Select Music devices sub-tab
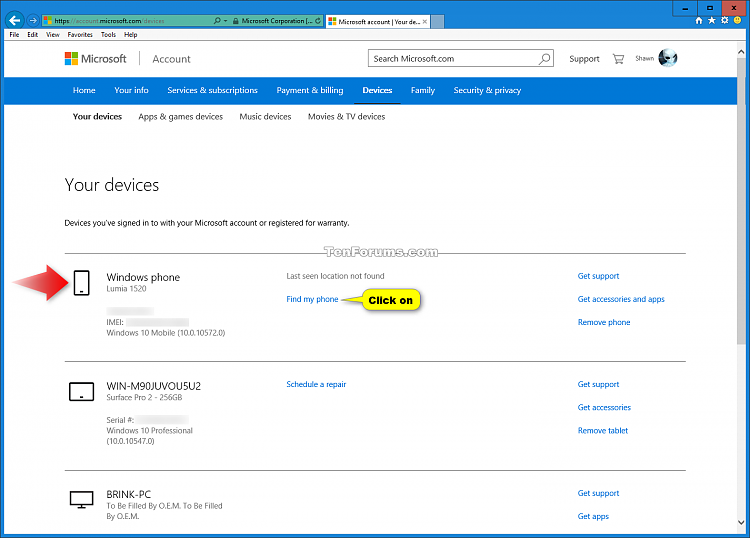 coord(265,116)
